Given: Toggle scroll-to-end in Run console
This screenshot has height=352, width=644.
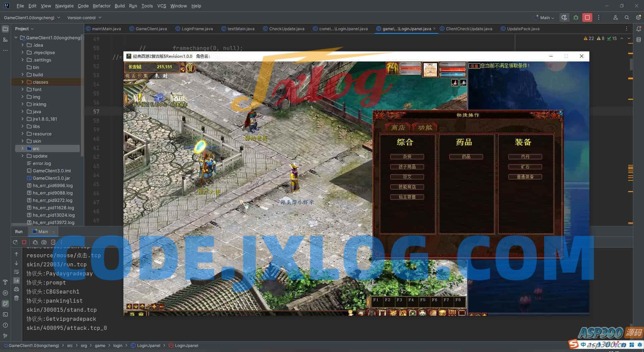Looking at the screenshot, I should (x=16, y=280).
